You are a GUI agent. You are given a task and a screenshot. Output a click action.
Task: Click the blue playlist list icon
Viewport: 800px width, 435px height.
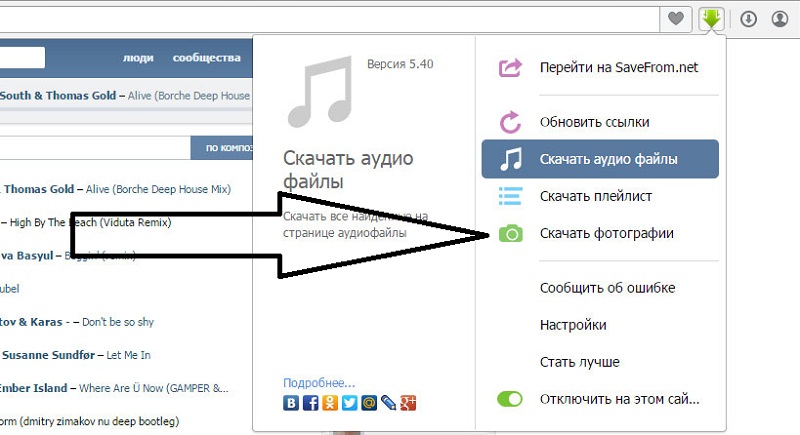point(510,196)
